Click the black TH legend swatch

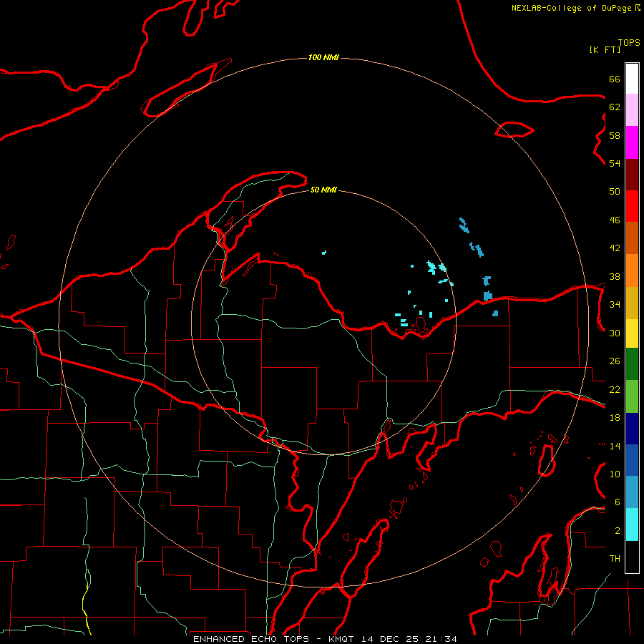(x=632, y=557)
